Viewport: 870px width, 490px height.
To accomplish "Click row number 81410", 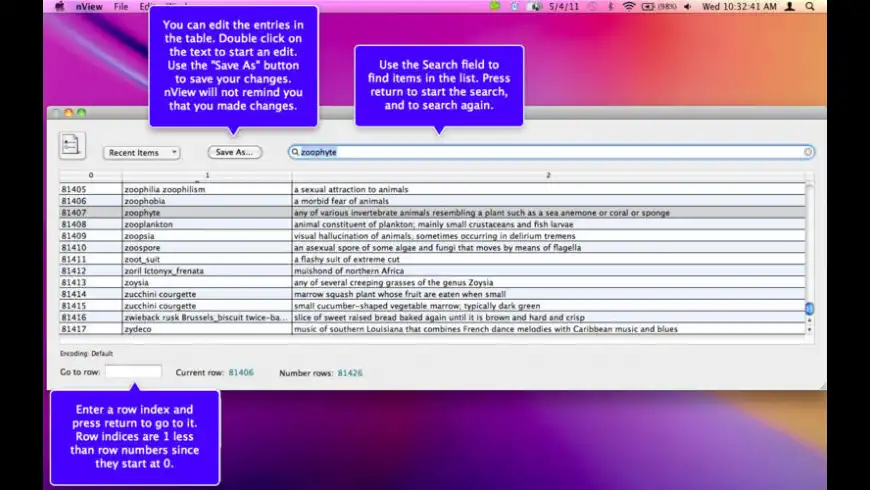I will pos(74,247).
